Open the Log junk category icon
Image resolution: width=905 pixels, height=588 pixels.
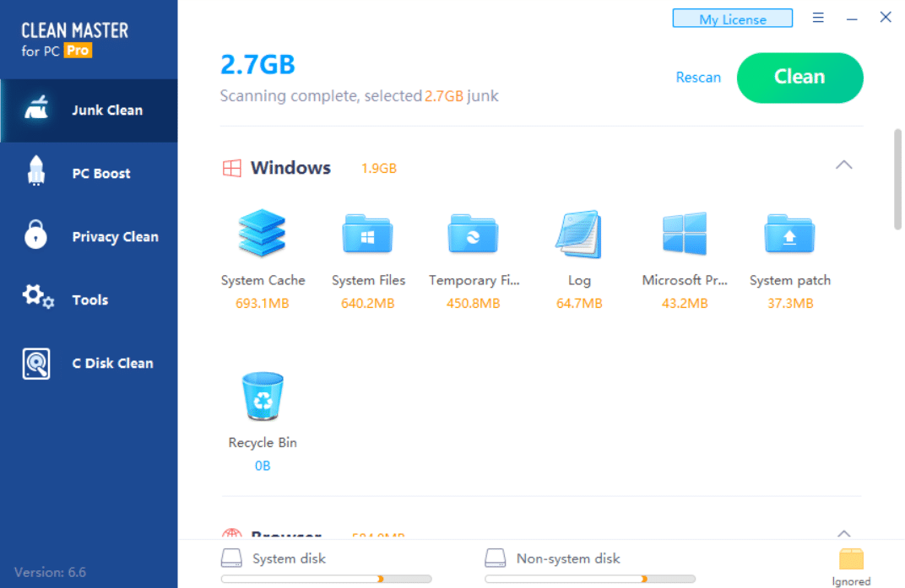tap(579, 234)
